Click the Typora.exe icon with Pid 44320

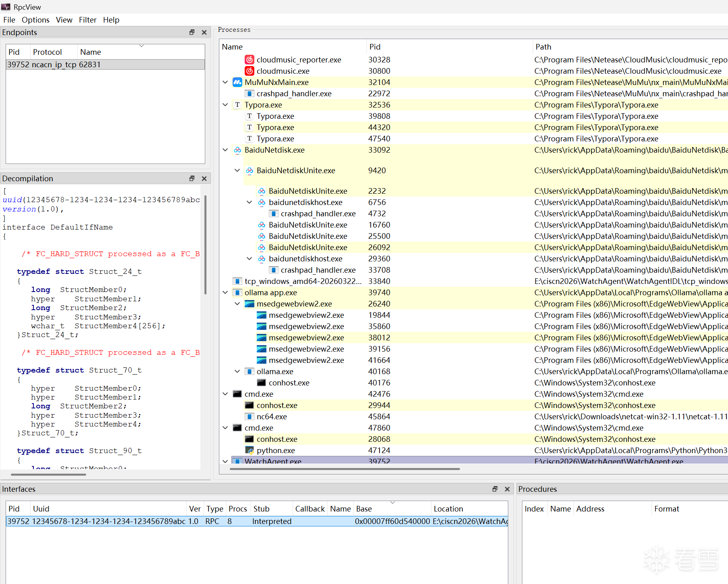coord(250,127)
